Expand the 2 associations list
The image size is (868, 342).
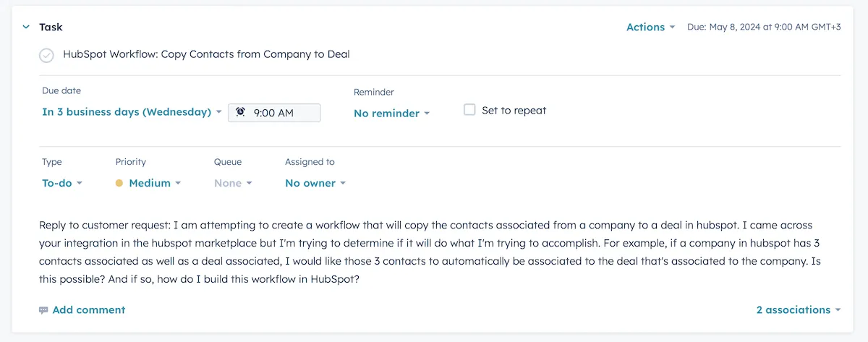tap(793, 310)
